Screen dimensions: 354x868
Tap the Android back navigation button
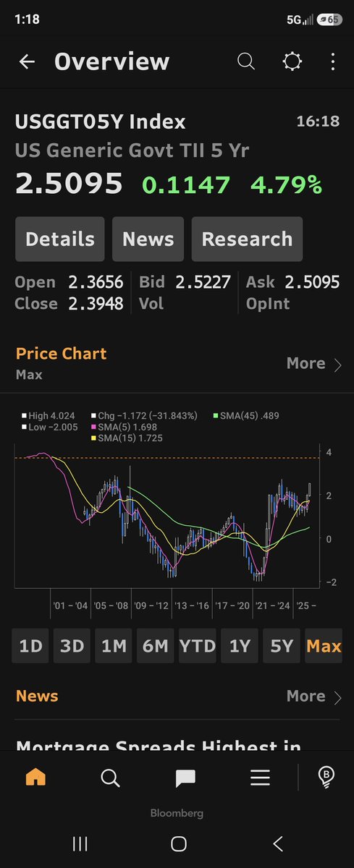(278, 843)
